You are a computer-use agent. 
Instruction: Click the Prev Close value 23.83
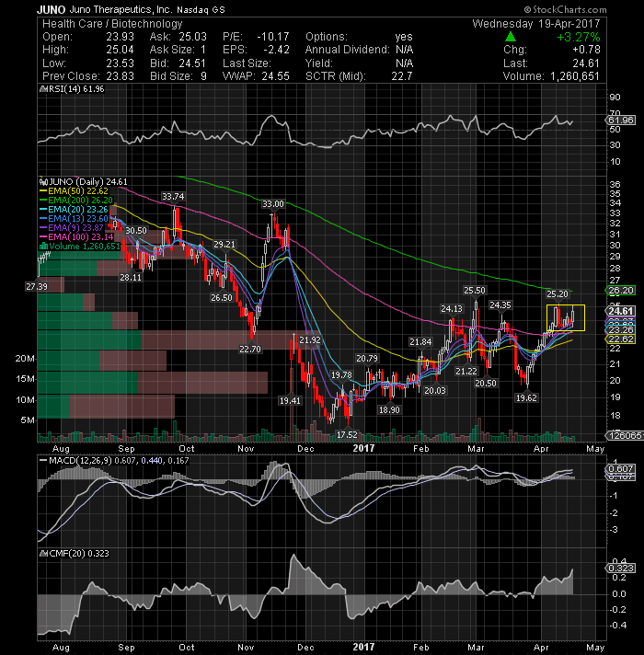(120, 76)
